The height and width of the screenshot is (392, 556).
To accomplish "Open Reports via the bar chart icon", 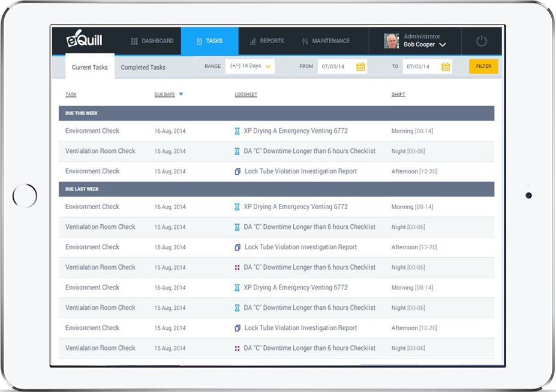I will coord(253,41).
